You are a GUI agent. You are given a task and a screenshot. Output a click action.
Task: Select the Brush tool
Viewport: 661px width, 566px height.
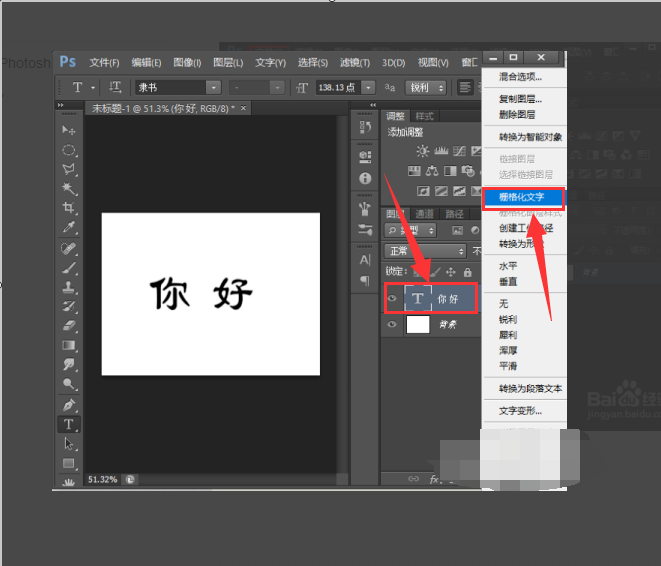[69, 267]
